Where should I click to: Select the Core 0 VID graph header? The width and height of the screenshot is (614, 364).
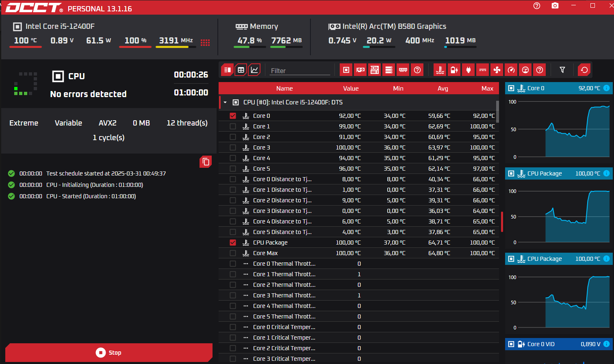click(x=559, y=344)
